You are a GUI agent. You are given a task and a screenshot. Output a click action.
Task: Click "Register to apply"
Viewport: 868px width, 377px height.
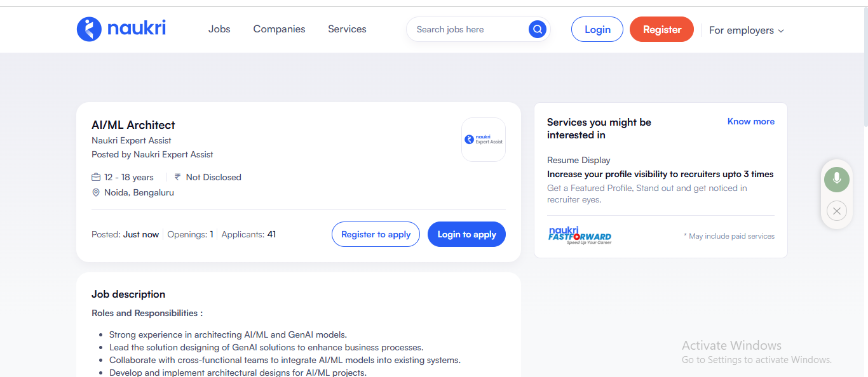376,234
